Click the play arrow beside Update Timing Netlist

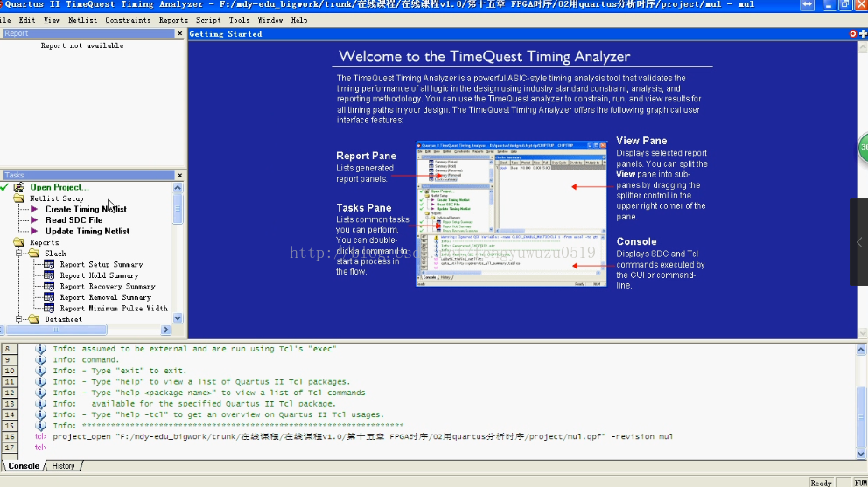34,232
